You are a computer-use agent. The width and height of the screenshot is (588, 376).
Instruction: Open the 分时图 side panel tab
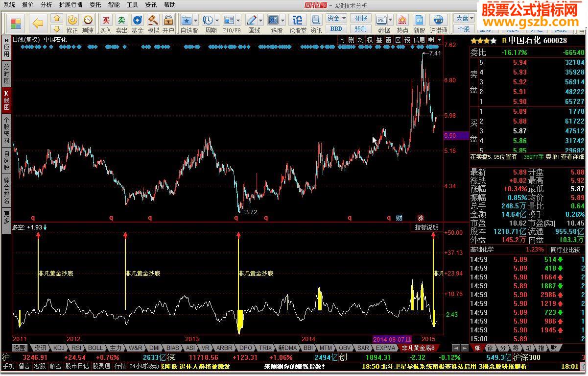point(6,74)
